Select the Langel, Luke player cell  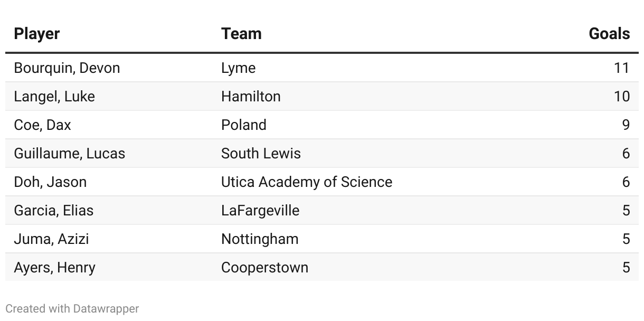click(54, 97)
